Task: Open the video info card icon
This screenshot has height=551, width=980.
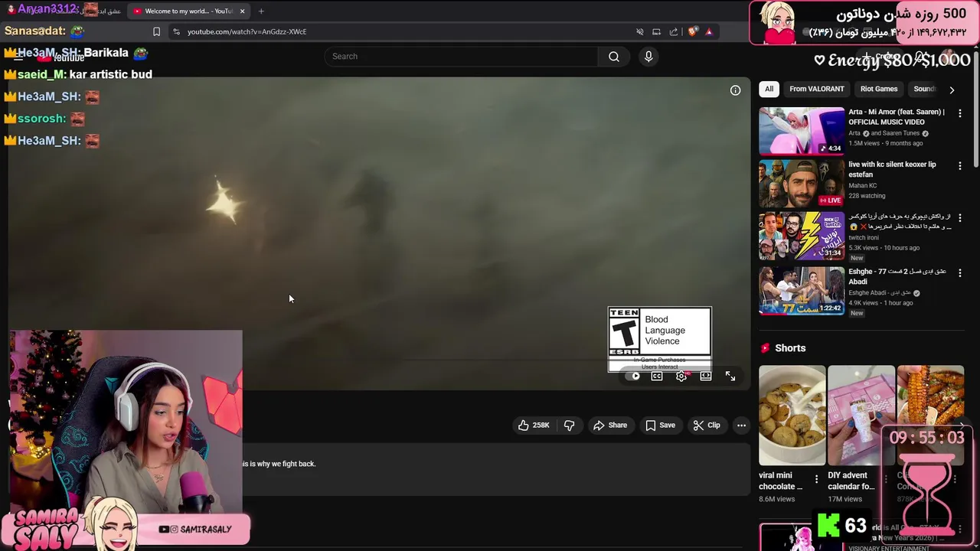Action: click(x=735, y=90)
